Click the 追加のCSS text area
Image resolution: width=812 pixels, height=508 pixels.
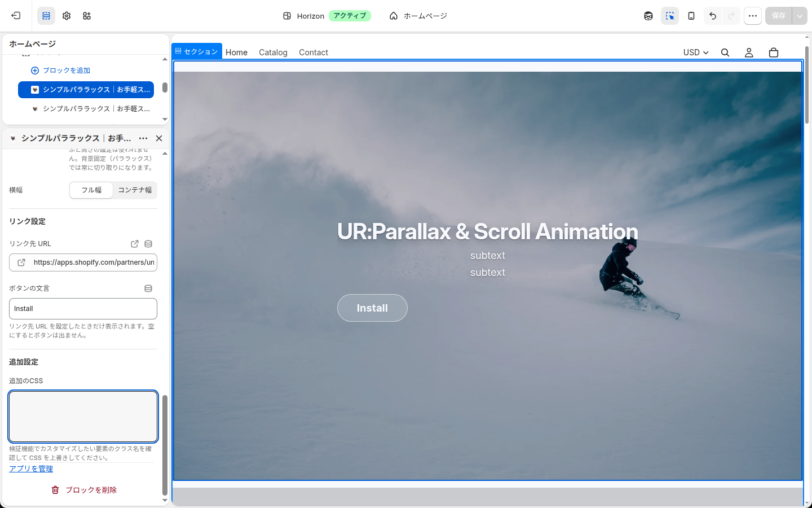pos(83,417)
